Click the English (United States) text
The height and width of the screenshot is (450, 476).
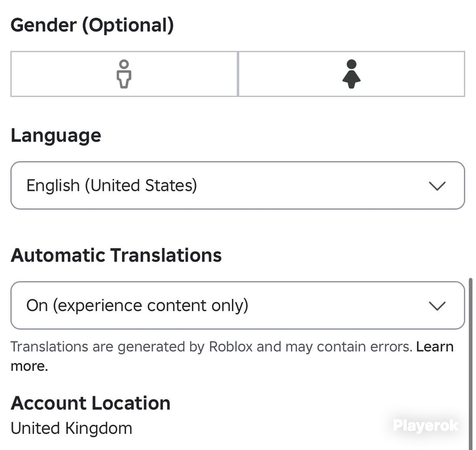tap(112, 185)
